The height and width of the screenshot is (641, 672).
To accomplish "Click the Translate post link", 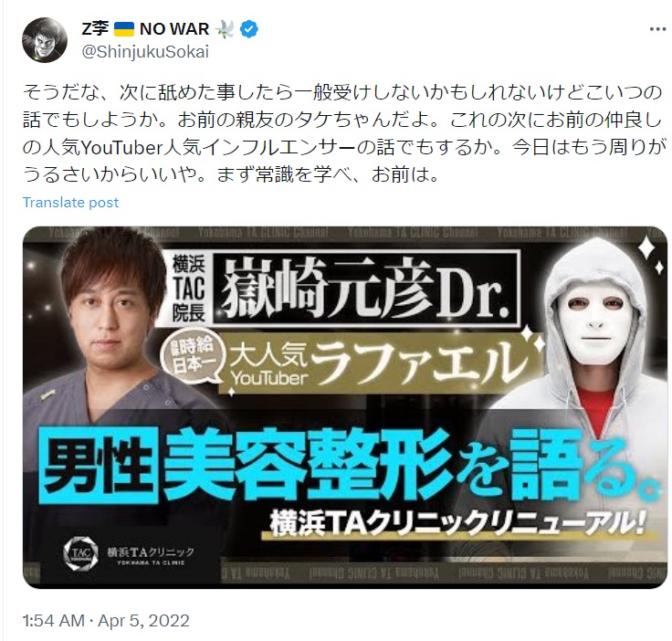I will [70, 202].
